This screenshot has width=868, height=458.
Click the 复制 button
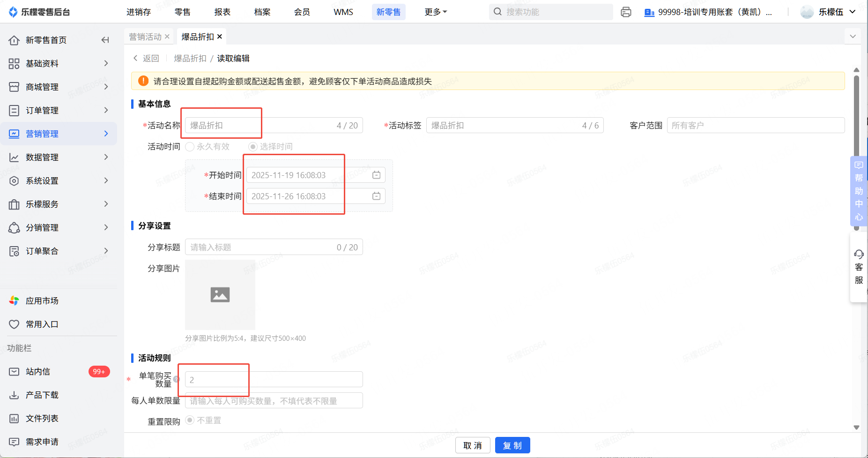[x=512, y=445]
